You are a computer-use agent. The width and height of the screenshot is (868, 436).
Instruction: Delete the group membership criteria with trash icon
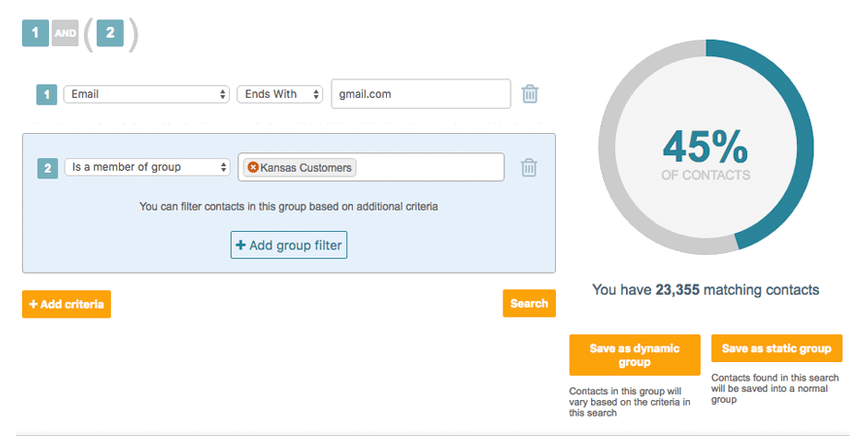(529, 167)
